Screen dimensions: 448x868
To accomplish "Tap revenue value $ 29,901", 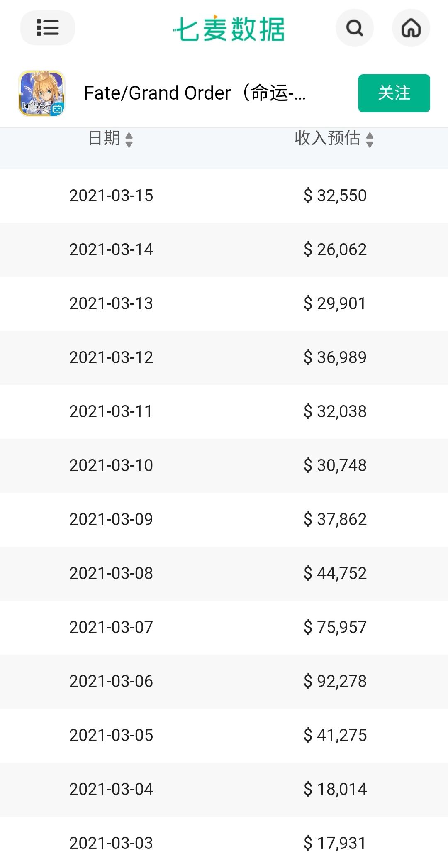I will click(335, 303).
